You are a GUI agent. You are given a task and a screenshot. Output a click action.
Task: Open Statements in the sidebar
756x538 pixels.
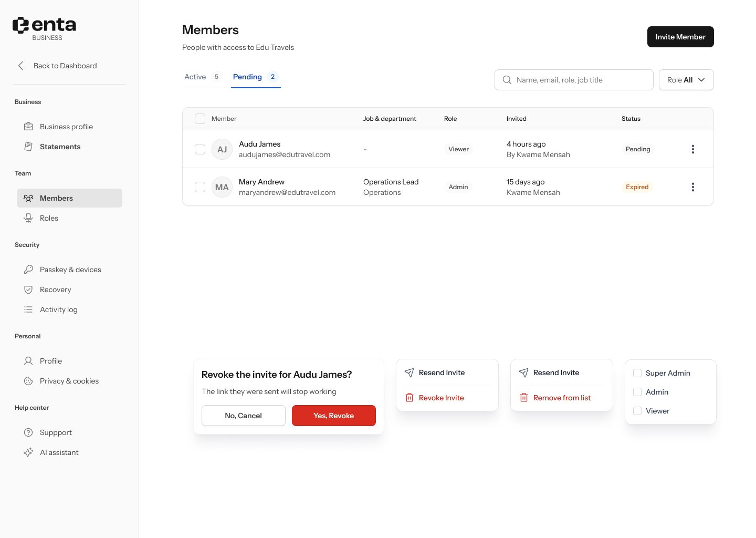tap(69, 147)
